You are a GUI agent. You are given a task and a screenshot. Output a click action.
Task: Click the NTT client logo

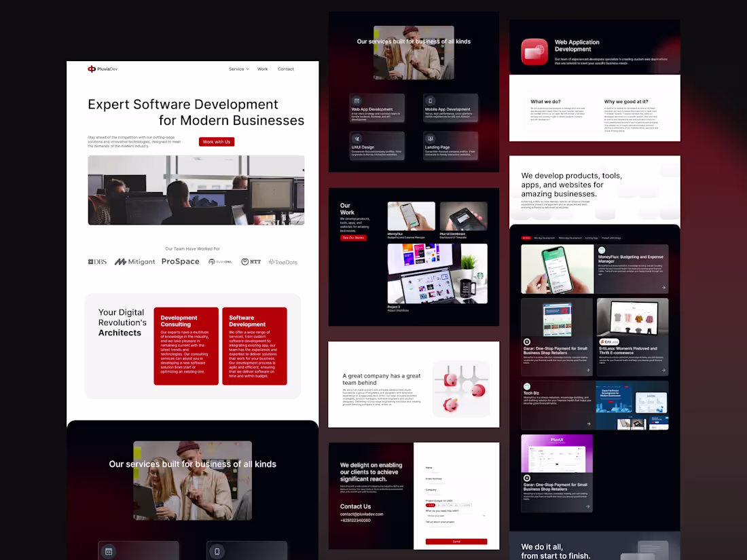251,262
